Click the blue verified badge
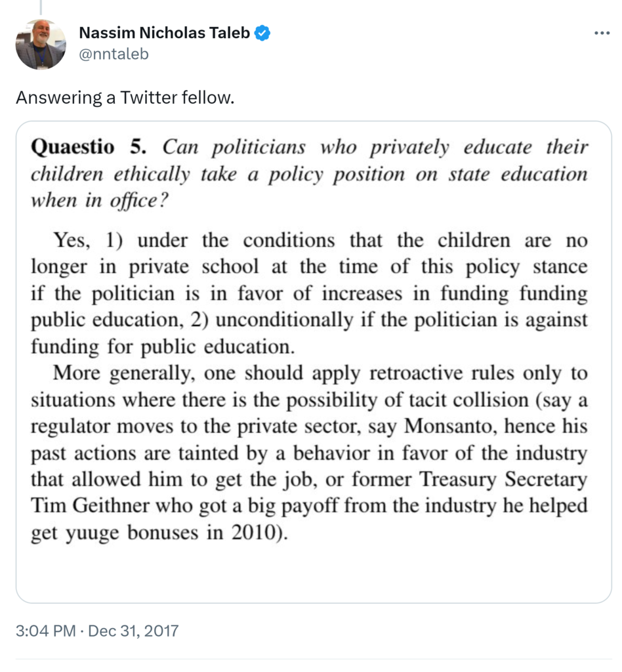This screenshot has height=672, width=622. point(263,33)
